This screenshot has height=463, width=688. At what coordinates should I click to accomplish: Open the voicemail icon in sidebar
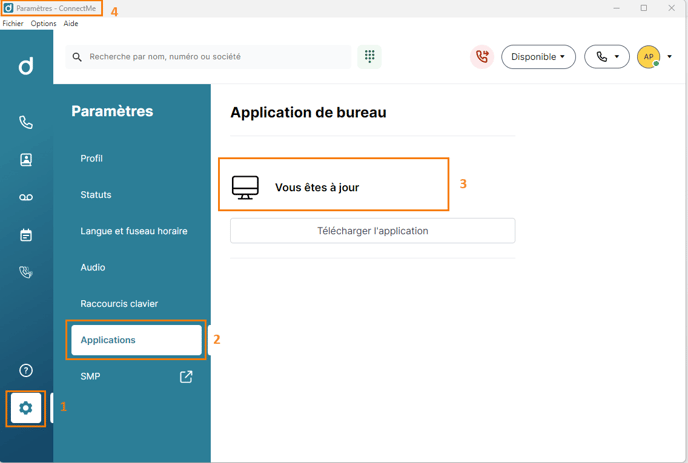pyautogui.click(x=26, y=197)
